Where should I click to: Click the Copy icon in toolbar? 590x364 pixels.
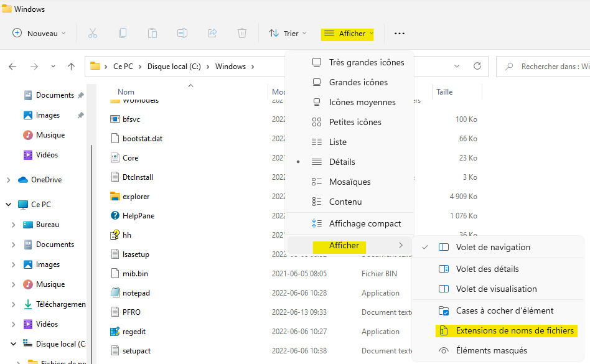pos(123,33)
